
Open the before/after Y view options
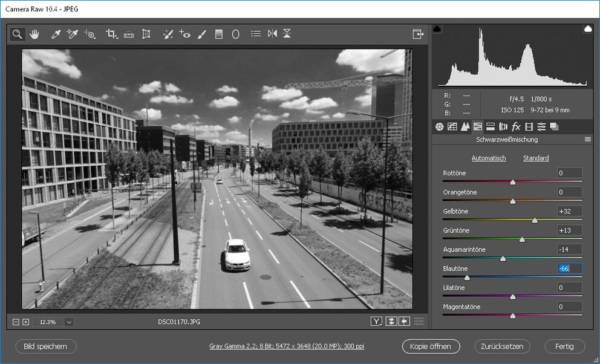pos(377,322)
